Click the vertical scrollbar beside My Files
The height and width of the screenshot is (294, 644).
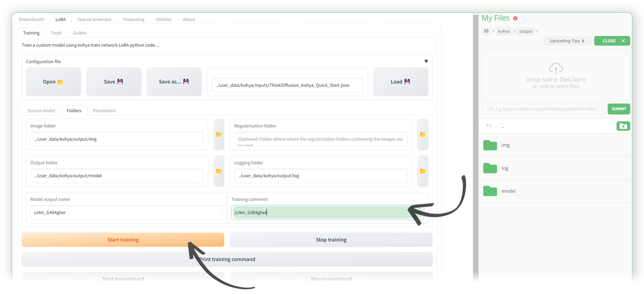[x=476, y=147]
